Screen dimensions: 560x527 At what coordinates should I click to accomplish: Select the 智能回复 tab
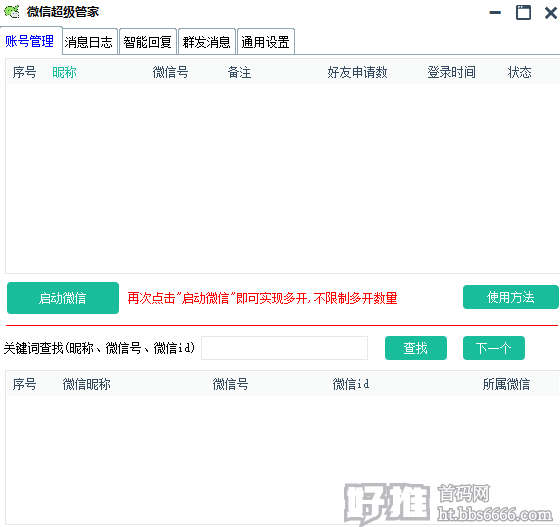(148, 42)
